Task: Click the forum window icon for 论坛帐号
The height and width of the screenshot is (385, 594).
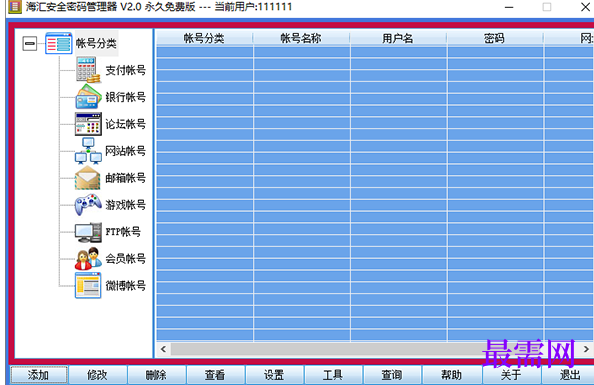Action: tap(88, 124)
